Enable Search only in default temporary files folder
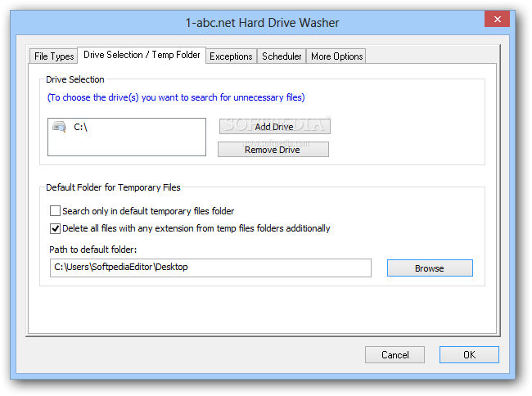Image resolution: width=532 pixels, height=396 pixels. point(55,211)
